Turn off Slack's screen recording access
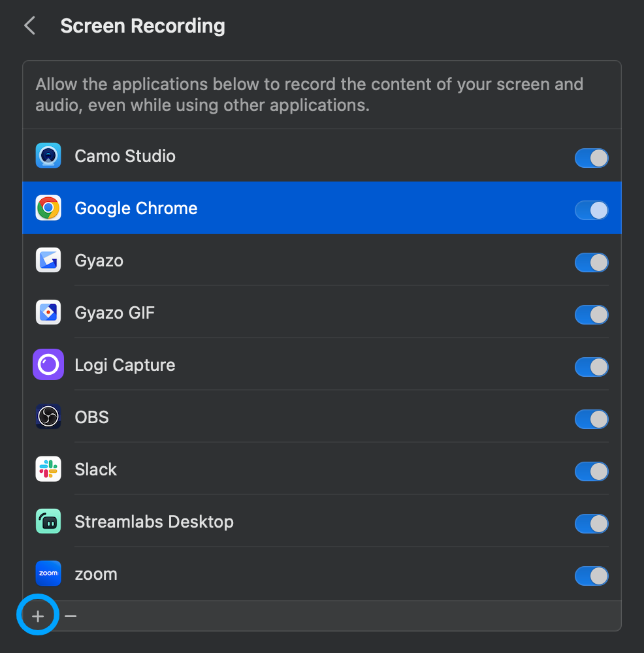 [591, 471]
